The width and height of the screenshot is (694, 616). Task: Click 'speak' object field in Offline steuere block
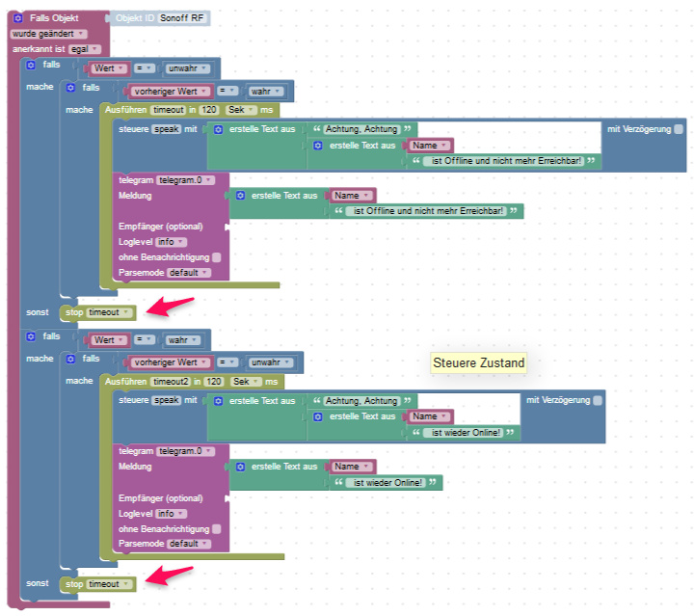(167, 129)
